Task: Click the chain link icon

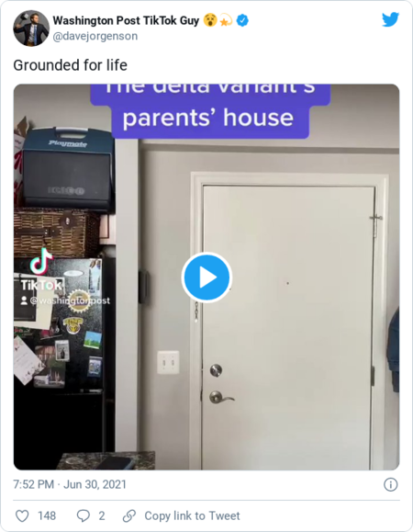Action: (x=129, y=515)
